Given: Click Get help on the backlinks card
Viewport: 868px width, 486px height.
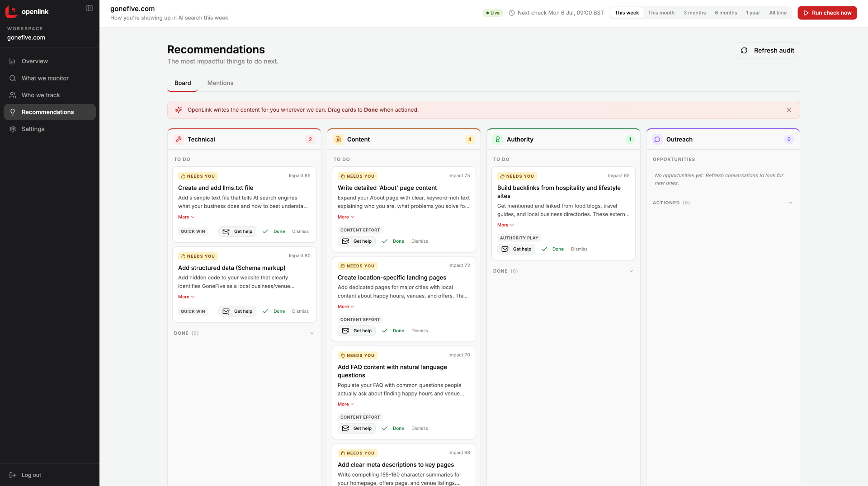Looking at the screenshot, I should [516, 249].
